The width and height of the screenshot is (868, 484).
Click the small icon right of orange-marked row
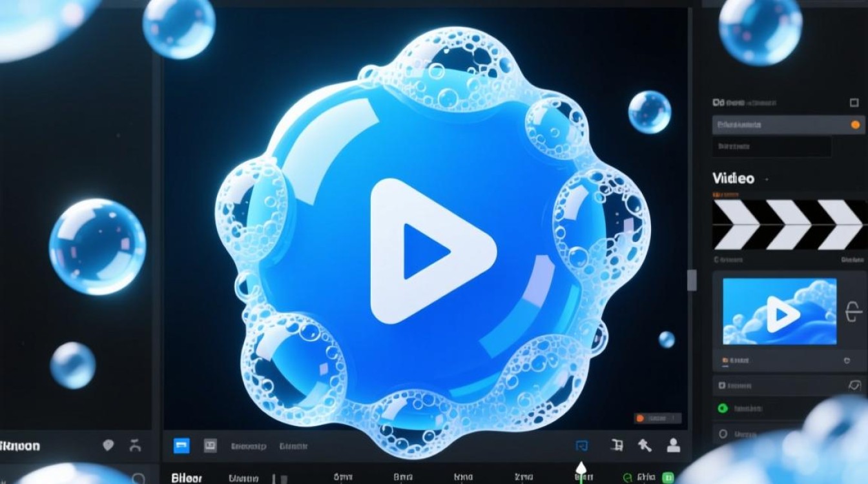click(x=847, y=361)
